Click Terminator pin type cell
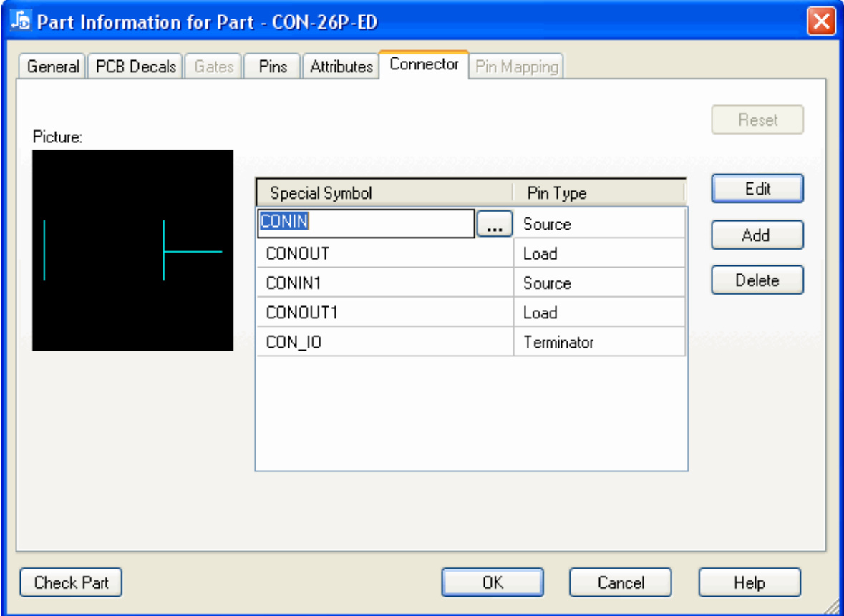Image resolution: width=844 pixels, height=616 pixels. tap(599, 343)
